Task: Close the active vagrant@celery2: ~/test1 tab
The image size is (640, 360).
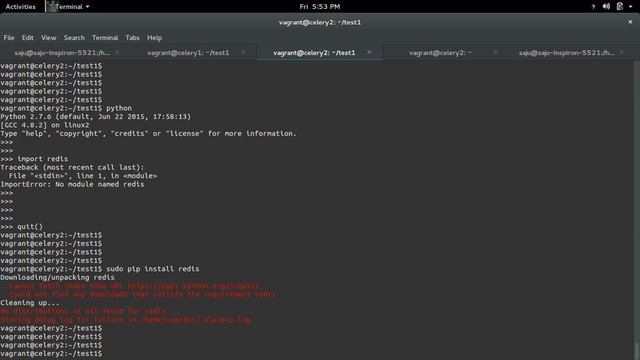Action: click(x=369, y=52)
